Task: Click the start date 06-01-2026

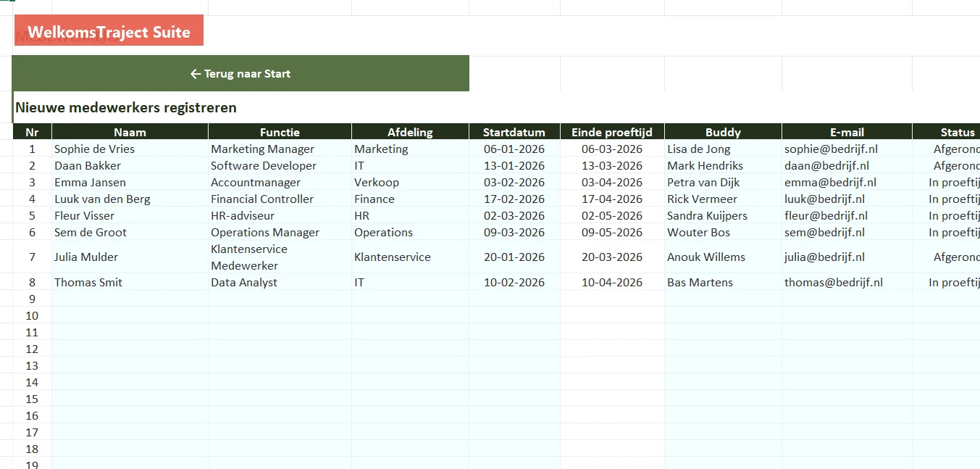Action: (x=515, y=149)
